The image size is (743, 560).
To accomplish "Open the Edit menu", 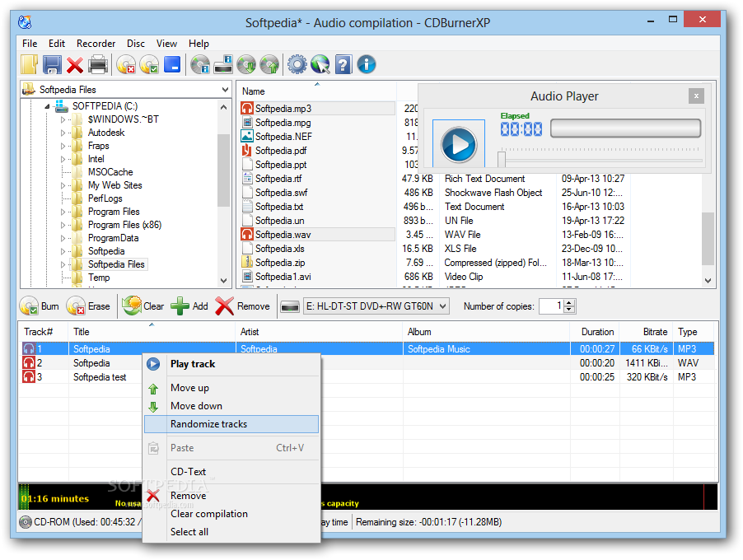I will pos(56,44).
